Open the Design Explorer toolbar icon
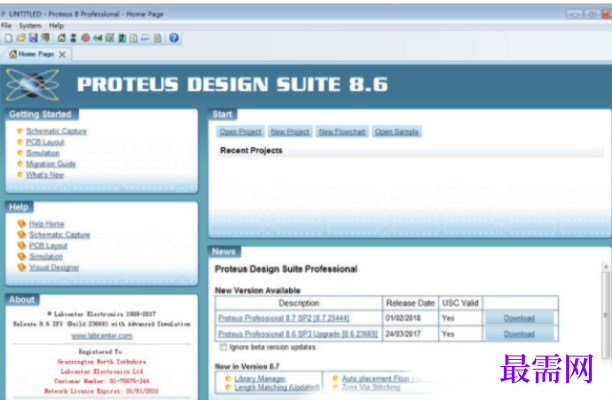The height and width of the screenshot is (400, 612). [x=122, y=38]
